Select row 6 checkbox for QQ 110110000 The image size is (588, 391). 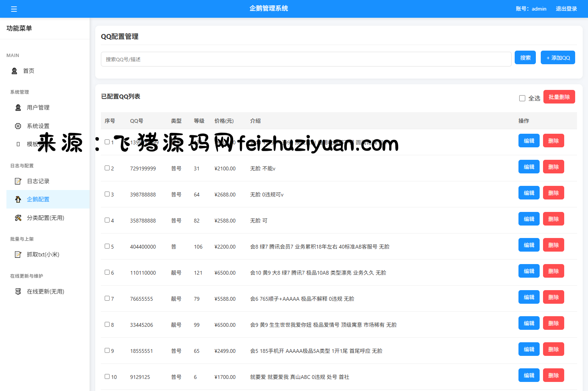pos(107,272)
